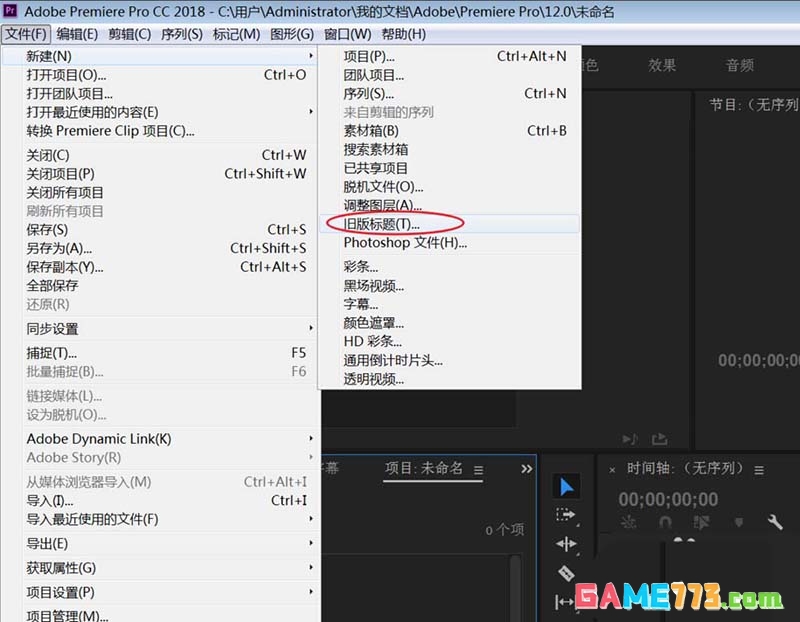Open the 剪辑(C) menu
The image size is (800, 622).
tap(130, 34)
